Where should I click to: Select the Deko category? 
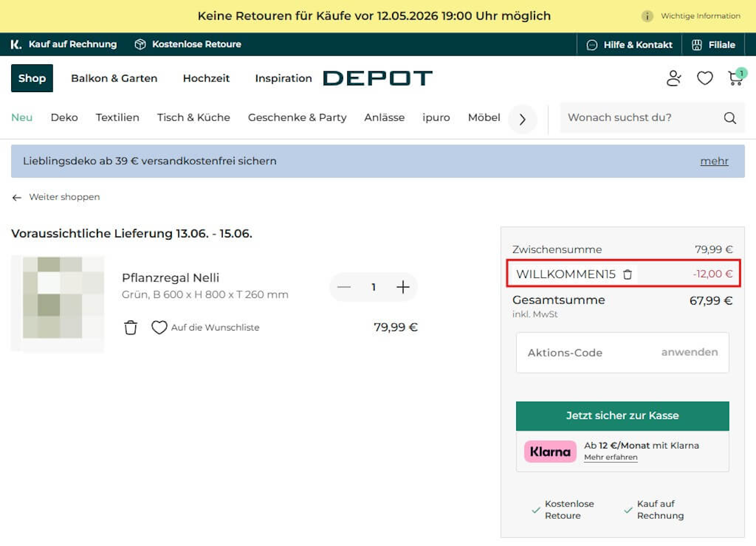[x=64, y=117]
